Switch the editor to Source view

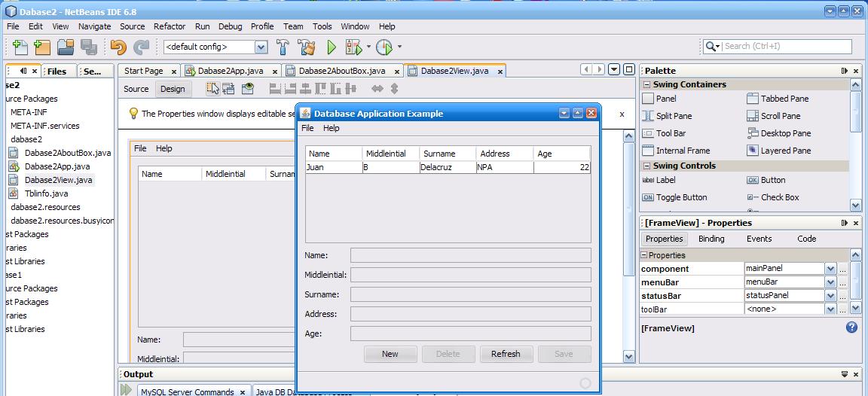tap(136, 89)
